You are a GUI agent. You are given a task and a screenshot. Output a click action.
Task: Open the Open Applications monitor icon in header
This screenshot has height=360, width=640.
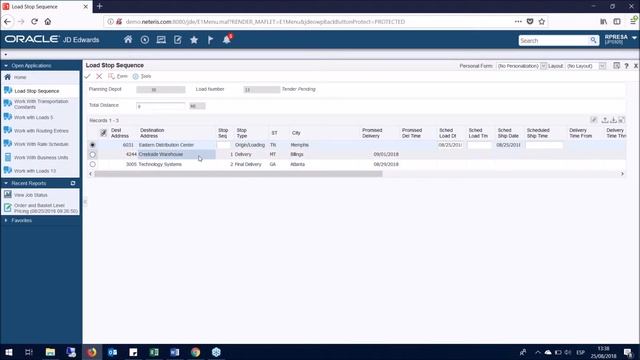(161, 40)
